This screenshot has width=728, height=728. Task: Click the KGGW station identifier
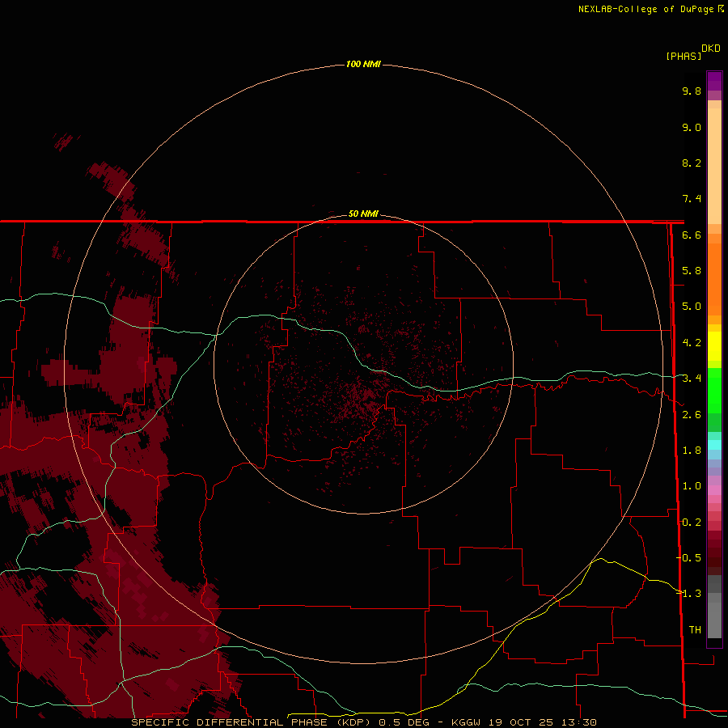(x=466, y=722)
